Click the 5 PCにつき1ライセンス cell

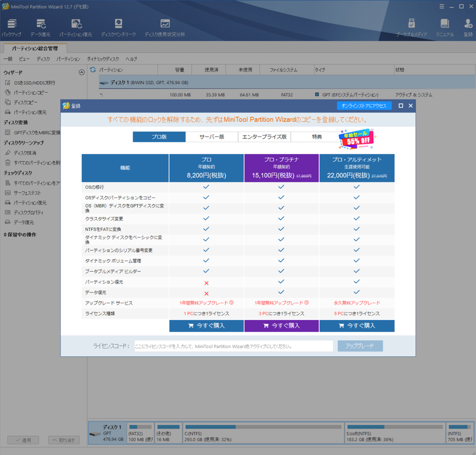pos(357,313)
